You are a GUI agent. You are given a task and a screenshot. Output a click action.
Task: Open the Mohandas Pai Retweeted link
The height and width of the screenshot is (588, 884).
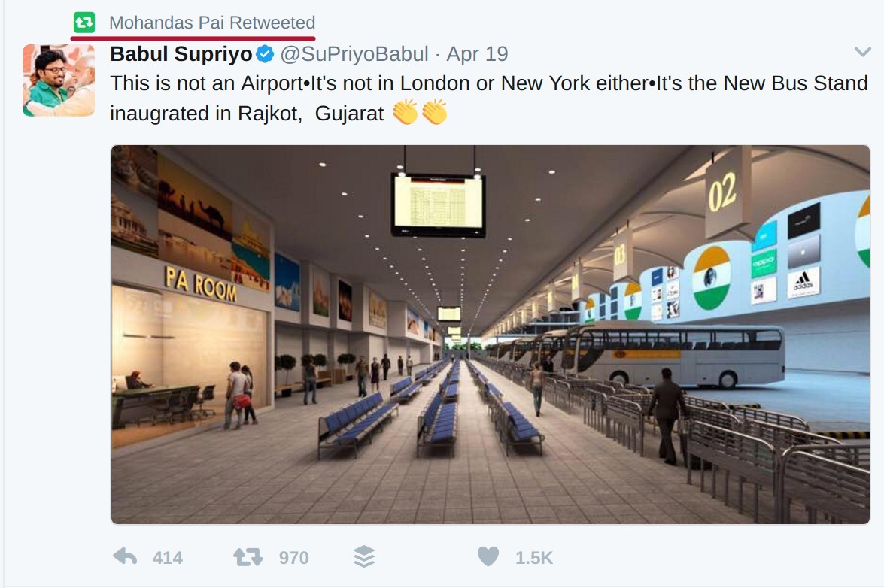click(x=211, y=23)
